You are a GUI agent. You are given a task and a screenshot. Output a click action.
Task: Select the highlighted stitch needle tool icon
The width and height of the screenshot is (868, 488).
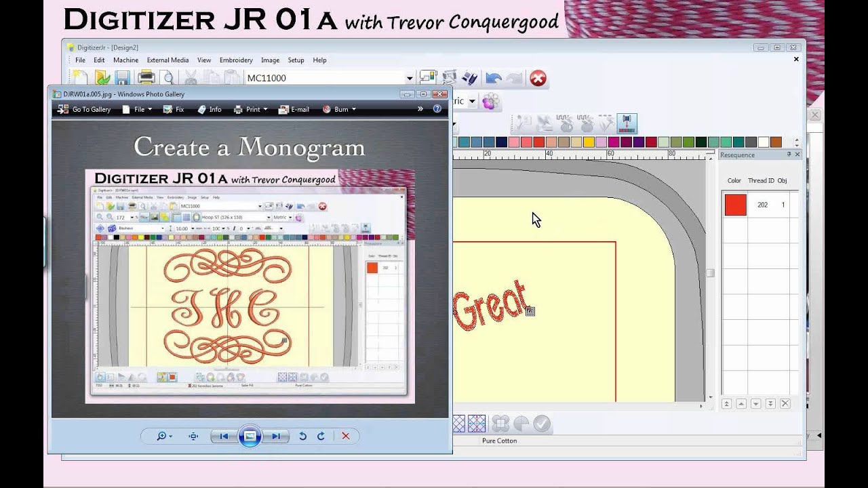click(x=627, y=123)
